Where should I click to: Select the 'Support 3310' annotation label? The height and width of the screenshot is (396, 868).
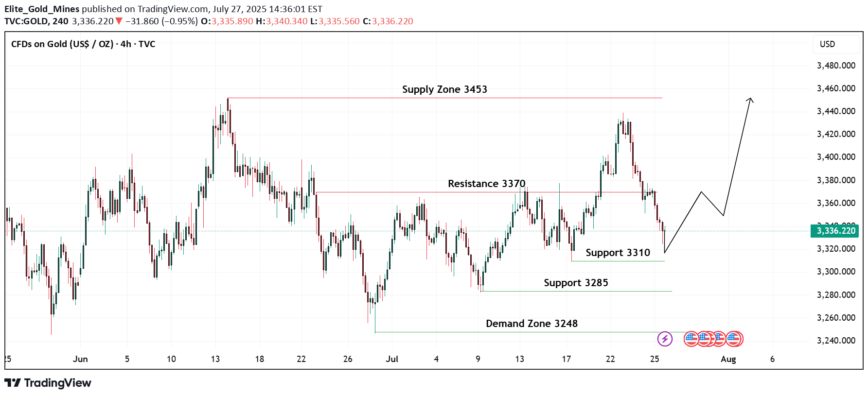618,253
